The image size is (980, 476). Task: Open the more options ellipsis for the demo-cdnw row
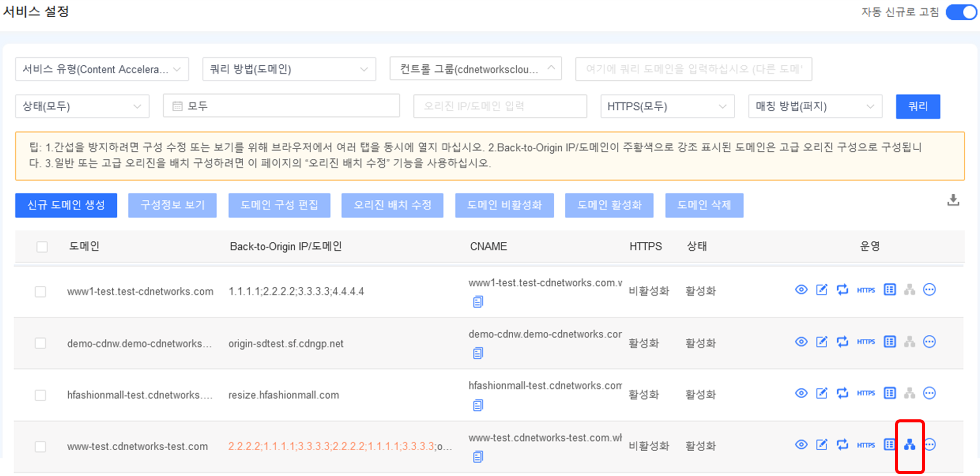pyautogui.click(x=929, y=342)
